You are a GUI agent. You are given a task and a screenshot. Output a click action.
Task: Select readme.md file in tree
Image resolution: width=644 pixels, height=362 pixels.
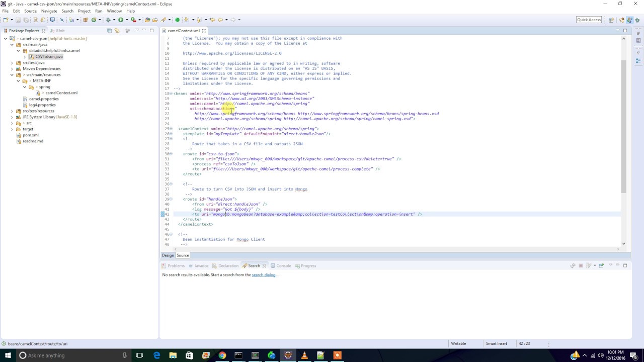click(33, 141)
